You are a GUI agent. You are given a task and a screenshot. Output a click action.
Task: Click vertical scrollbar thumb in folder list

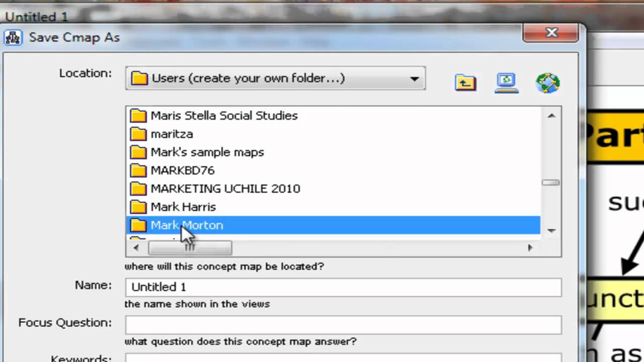(551, 183)
